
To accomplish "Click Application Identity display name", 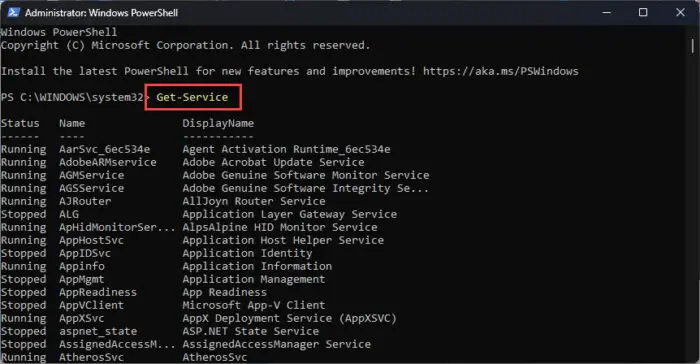I will [x=247, y=253].
